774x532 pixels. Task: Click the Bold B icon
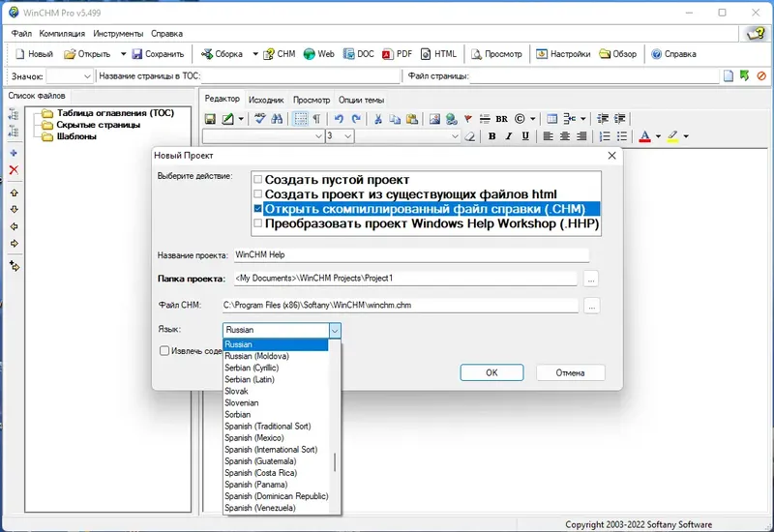(x=491, y=136)
